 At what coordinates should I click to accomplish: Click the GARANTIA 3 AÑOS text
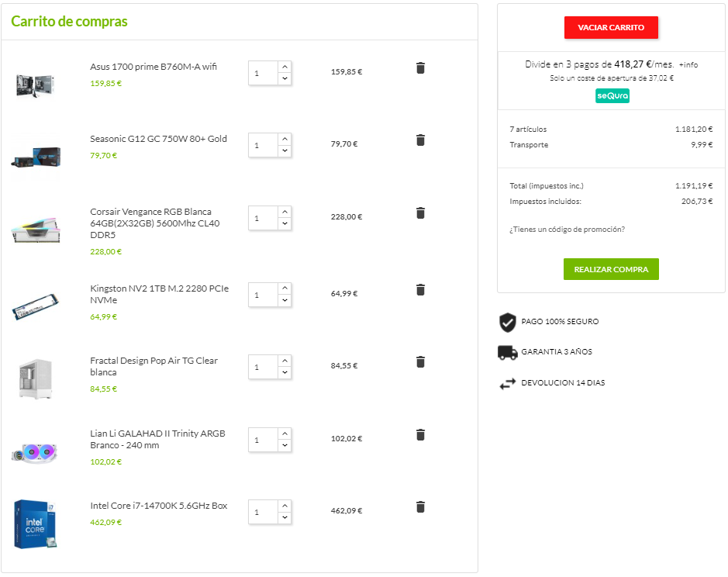[557, 351]
